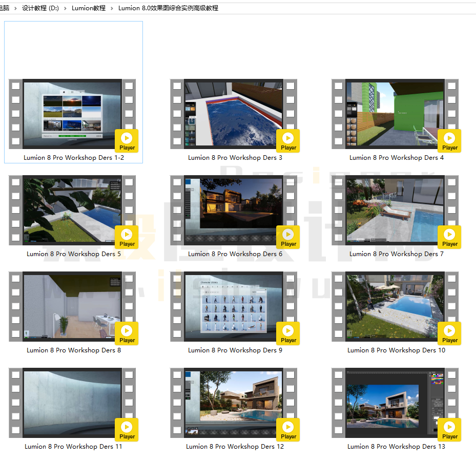Click filename 'Lumion 8 Pro Workshop Ders 13'
This screenshot has width=476, height=461.
(397, 447)
